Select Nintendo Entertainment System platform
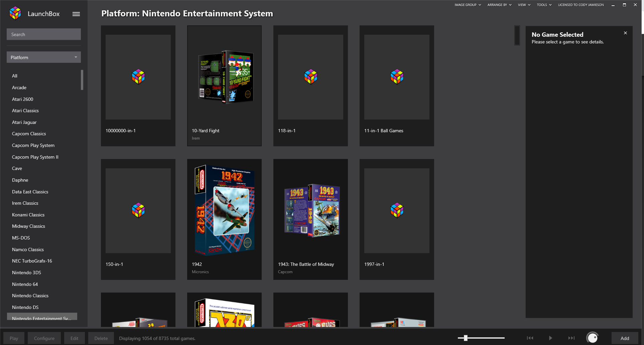This screenshot has width=644, height=345. click(42, 317)
